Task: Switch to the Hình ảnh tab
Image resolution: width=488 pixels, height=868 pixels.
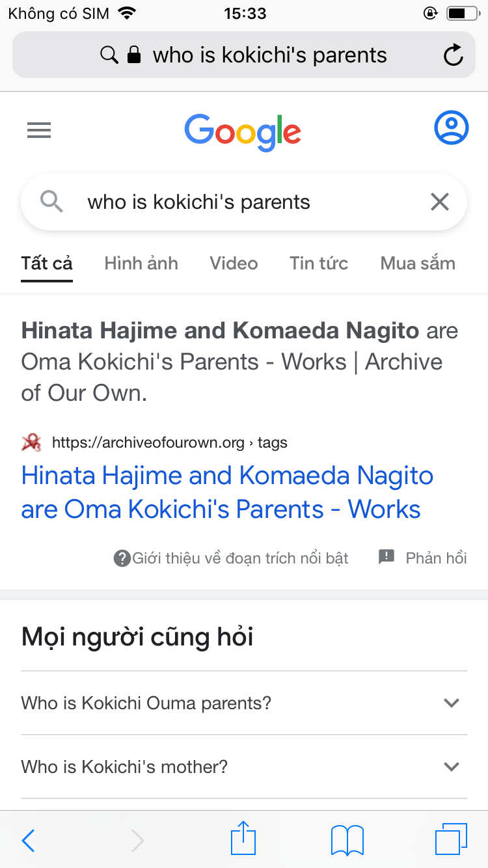Action: point(141,264)
